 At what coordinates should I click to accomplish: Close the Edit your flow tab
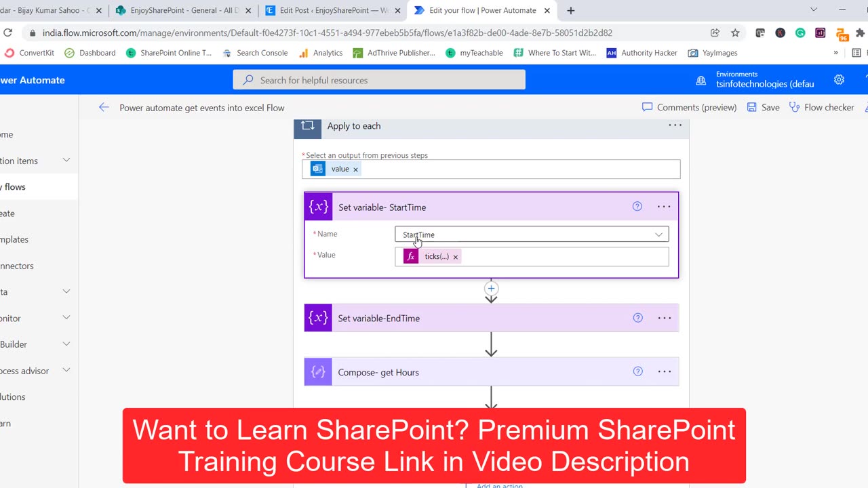pyautogui.click(x=547, y=10)
